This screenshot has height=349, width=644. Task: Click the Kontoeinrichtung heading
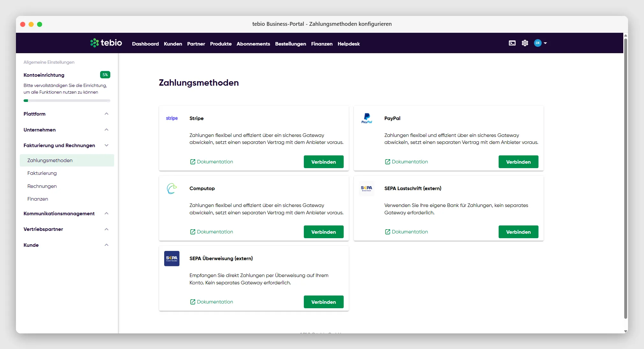tap(44, 75)
